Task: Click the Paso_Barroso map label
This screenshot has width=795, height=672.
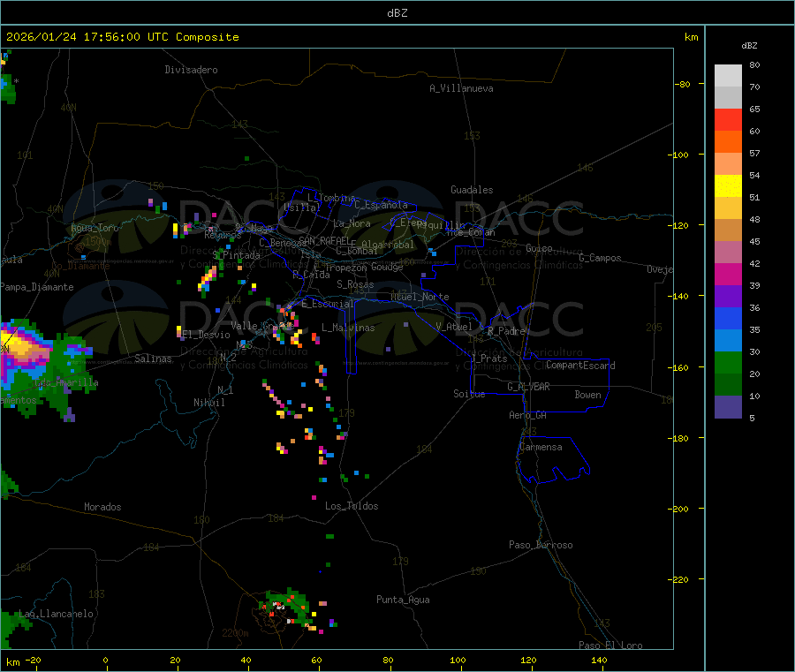Action: (x=541, y=545)
